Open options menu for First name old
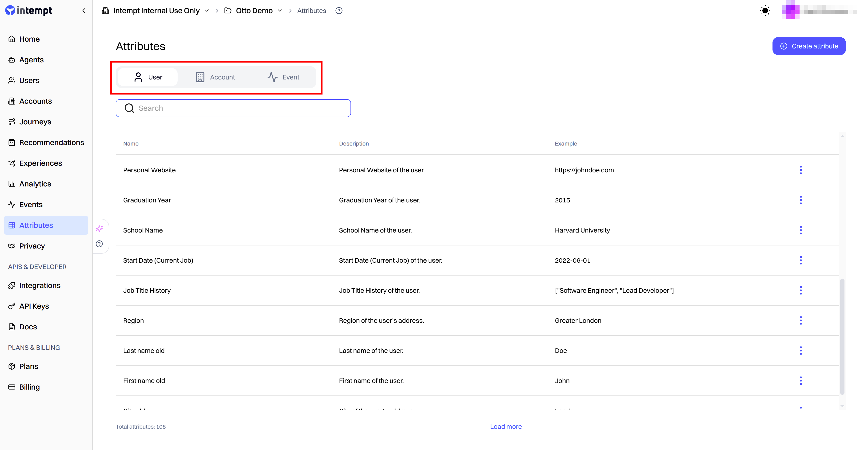The width and height of the screenshot is (868, 450). point(801,381)
